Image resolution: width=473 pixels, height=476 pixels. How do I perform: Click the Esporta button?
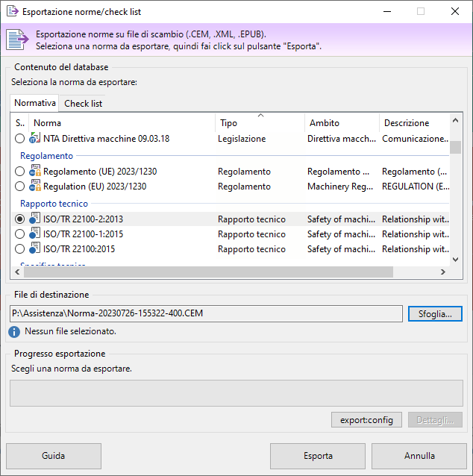pos(318,456)
